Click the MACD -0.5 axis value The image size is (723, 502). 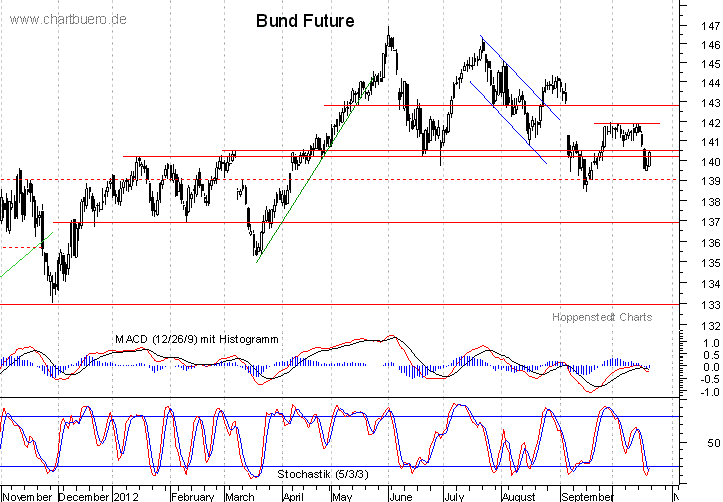(709, 379)
